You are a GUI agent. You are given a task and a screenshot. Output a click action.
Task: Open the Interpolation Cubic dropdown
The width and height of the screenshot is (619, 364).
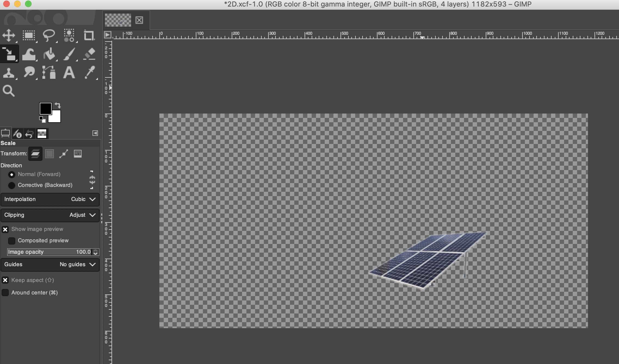[x=50, y=199]
